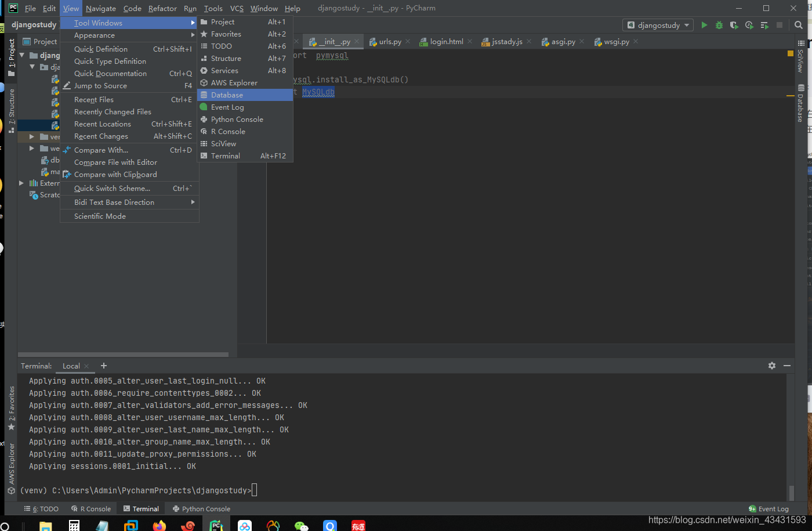The image size is (812, 531).
Task: Open Python Console from submenu
Action: 245,119
